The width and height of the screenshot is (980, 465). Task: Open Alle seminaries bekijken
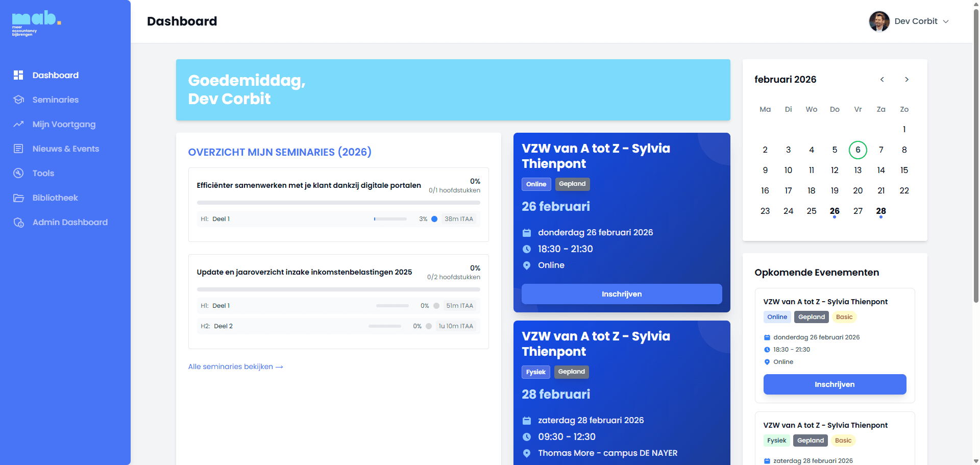coord(235,366)
